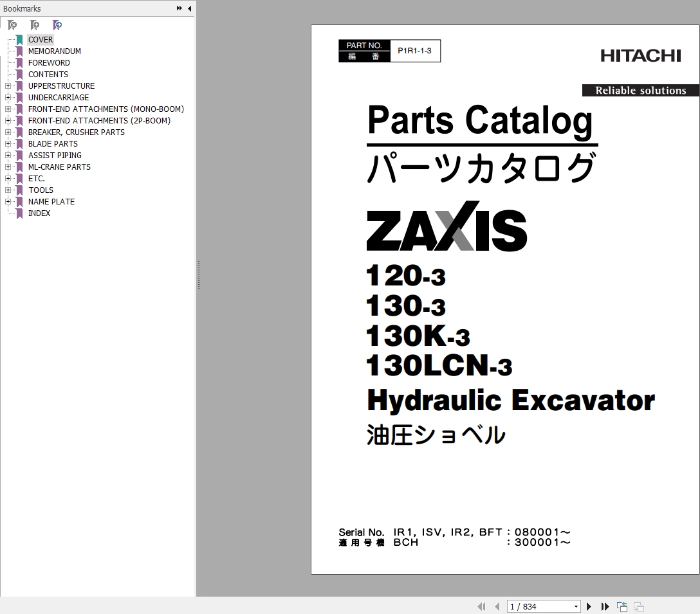Click the purple bookmark icon beside MEMORANDUM

[20, 51]
